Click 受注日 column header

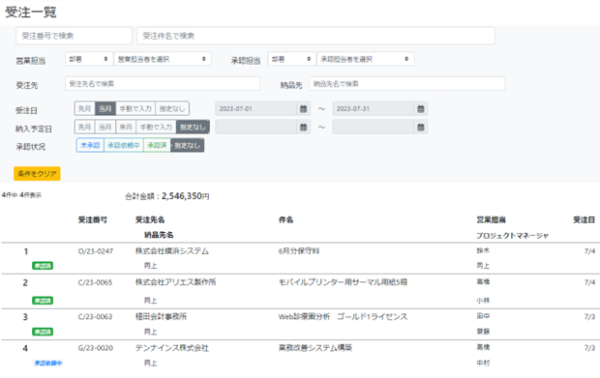584,220
